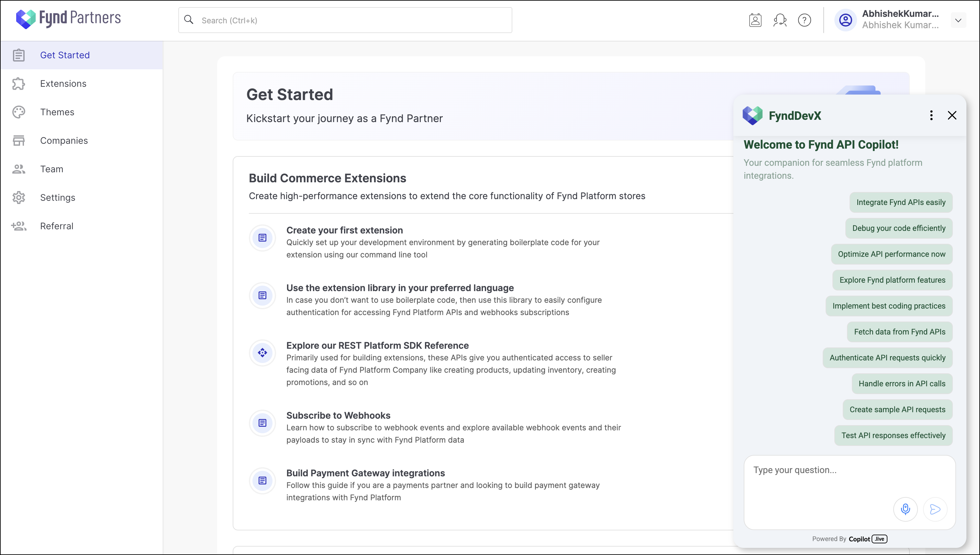Click the Companies storefront icon
The width and height of the screenshot is (980, 555).
[x=19, y=141]
